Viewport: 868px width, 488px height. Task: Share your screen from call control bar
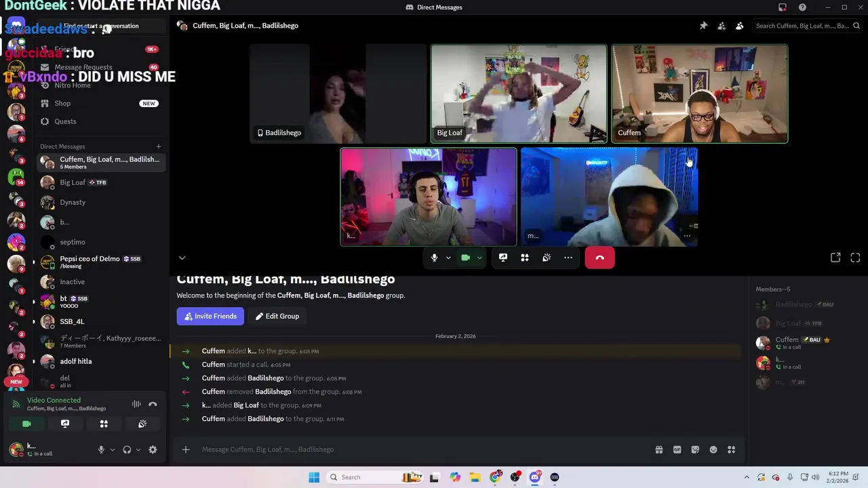tap(502, 258)
